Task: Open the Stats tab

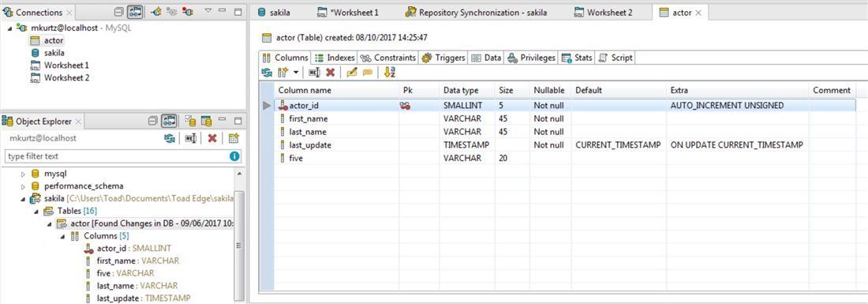Action: [x=577, y=58]
